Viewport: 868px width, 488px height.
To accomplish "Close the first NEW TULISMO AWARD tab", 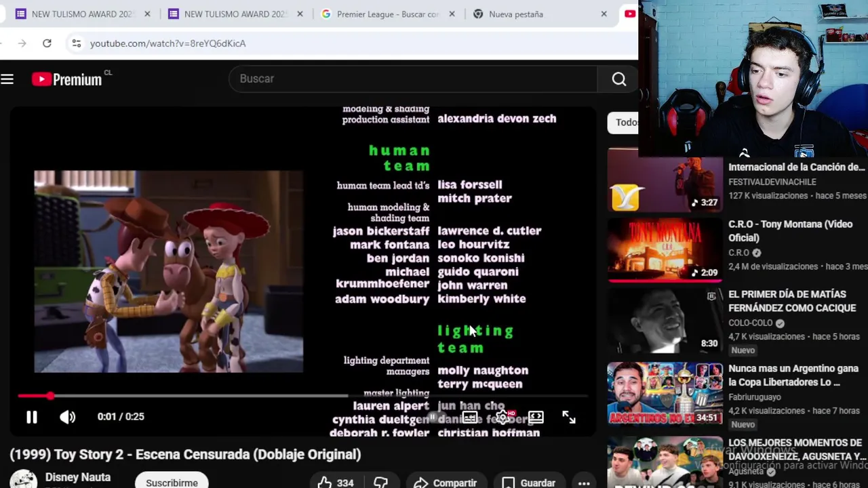I will pyautogui.click(x=147, y=14).
